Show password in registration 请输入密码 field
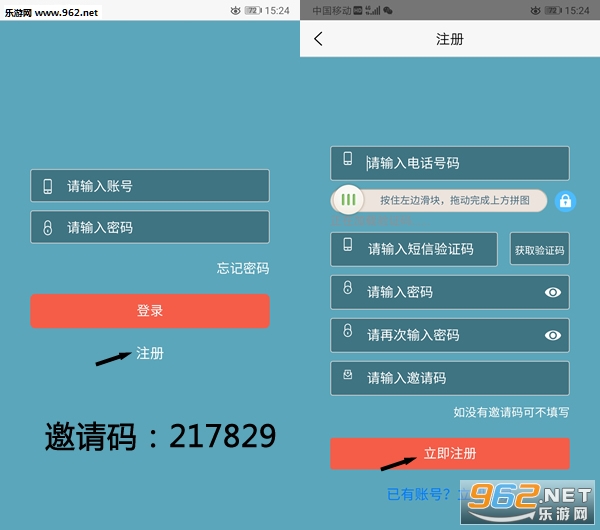 553,292
